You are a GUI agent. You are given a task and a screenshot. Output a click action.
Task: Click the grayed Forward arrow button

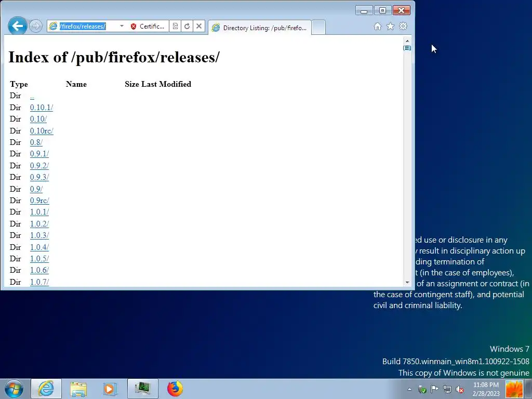click(36, 26)
